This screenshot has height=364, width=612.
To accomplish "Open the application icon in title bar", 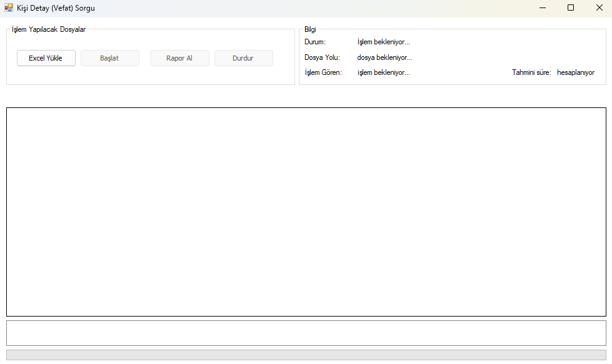I will click(9, 7).
